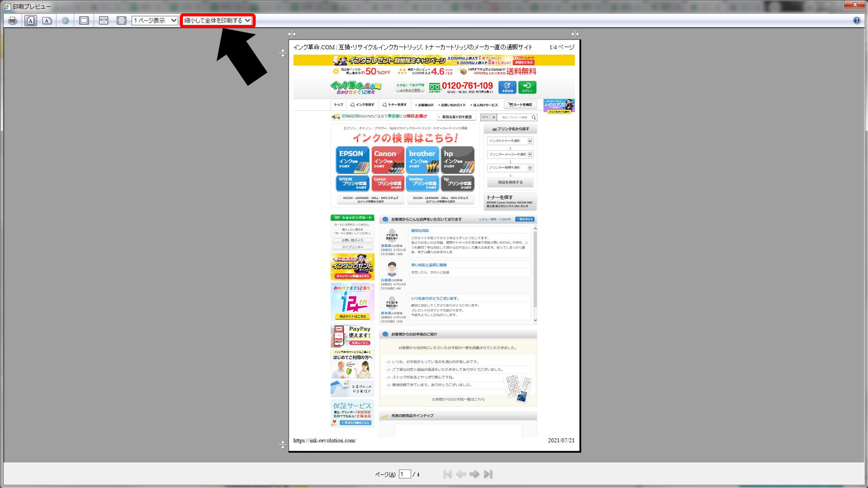Viewport: 868px width, 488px height.
Task: Close the 印刷プレビュー window
Action: coord(855,5)
